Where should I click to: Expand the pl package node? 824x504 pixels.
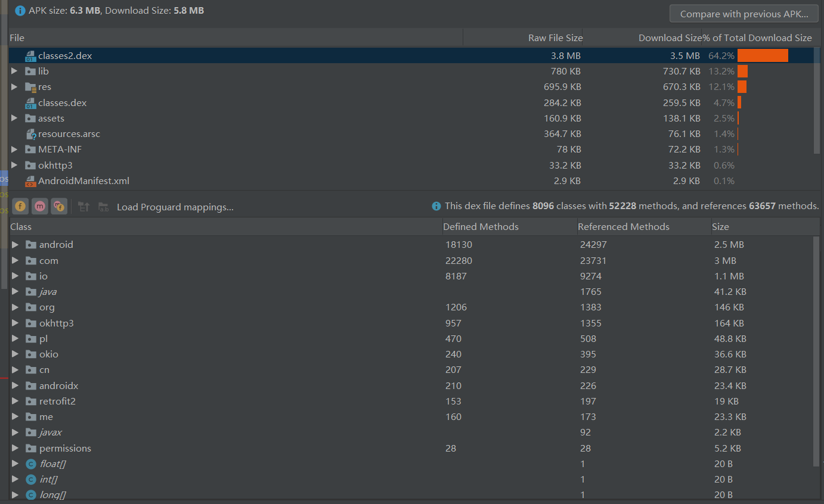[x=15, y=338]
